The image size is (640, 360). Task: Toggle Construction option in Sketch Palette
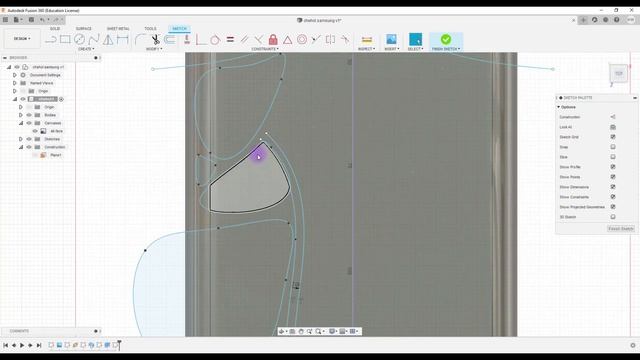point(613,117)
